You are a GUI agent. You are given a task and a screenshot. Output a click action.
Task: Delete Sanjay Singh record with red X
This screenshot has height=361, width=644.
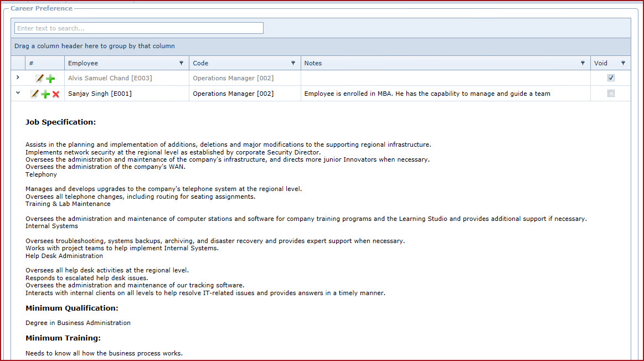[56, 94]
